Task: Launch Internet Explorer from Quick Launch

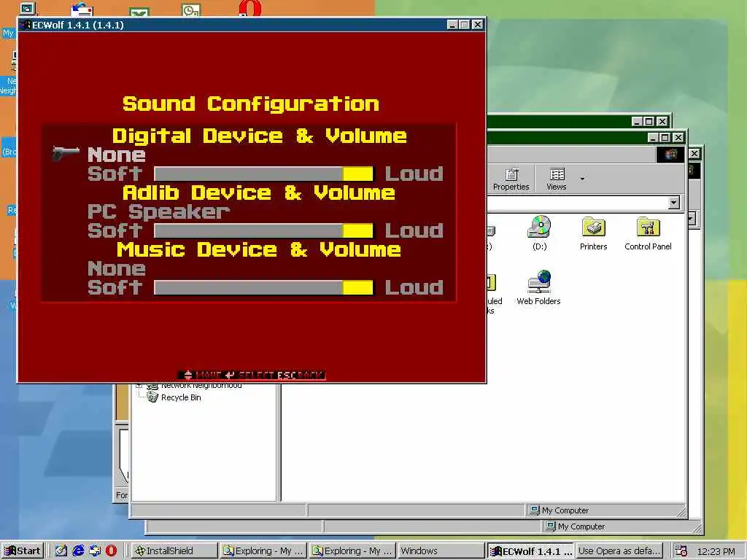Action: coord(78,551)
